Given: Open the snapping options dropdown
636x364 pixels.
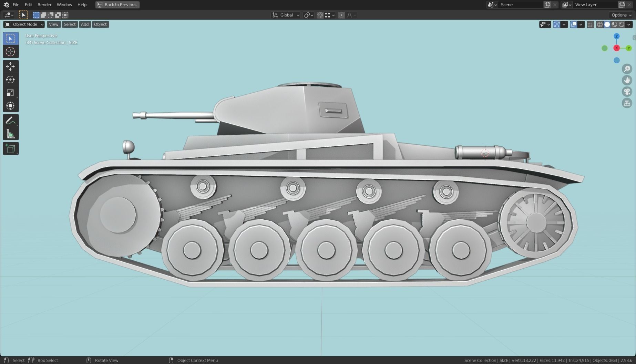Looking at the screenshot, I should (330, 15).
